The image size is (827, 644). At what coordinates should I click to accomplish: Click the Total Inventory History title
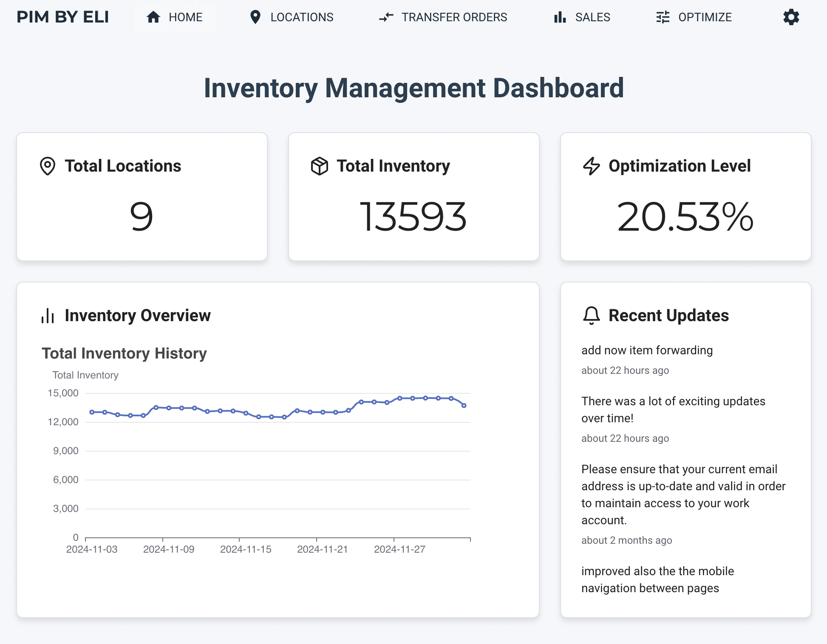[124, 353]
